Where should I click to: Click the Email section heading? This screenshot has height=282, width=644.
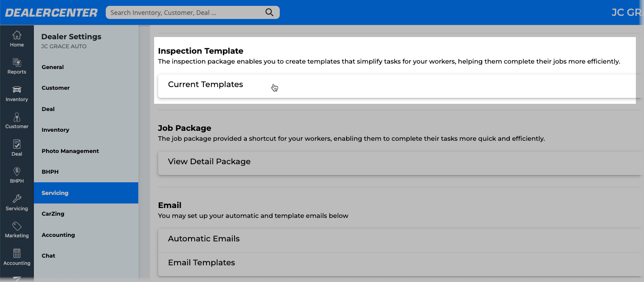coord(169,205)
